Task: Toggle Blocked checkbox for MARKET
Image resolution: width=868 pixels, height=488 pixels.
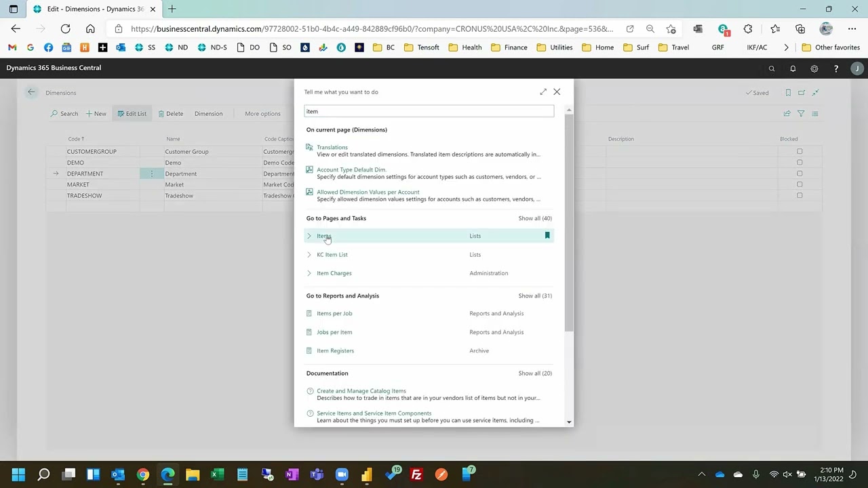Action: [800, 184]
